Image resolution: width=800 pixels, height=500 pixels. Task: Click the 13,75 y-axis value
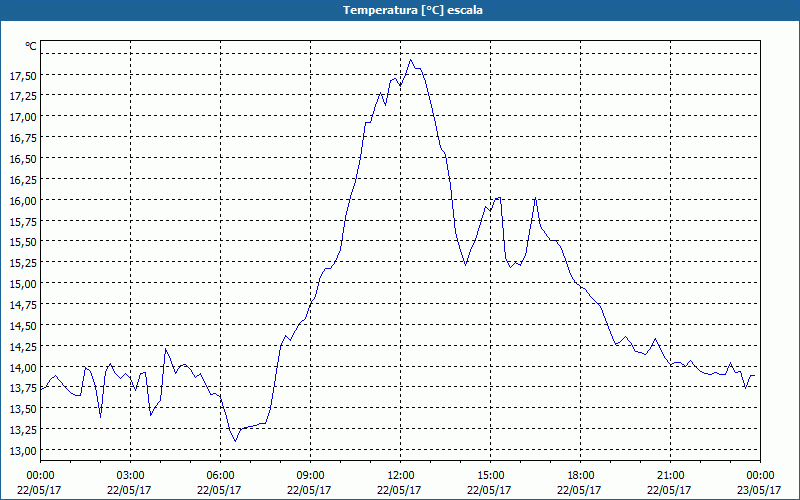point(23,388)
